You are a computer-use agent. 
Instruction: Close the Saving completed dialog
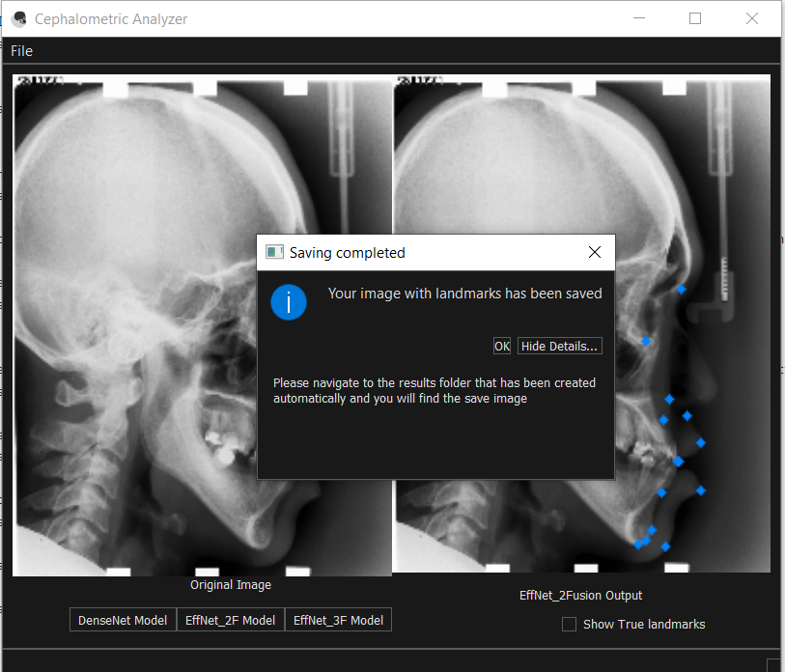[595, 252]
